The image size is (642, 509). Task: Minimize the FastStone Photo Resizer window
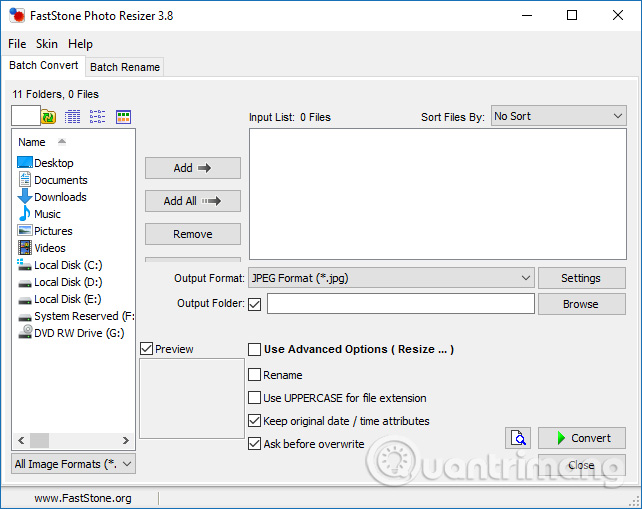tap(527, 16)
